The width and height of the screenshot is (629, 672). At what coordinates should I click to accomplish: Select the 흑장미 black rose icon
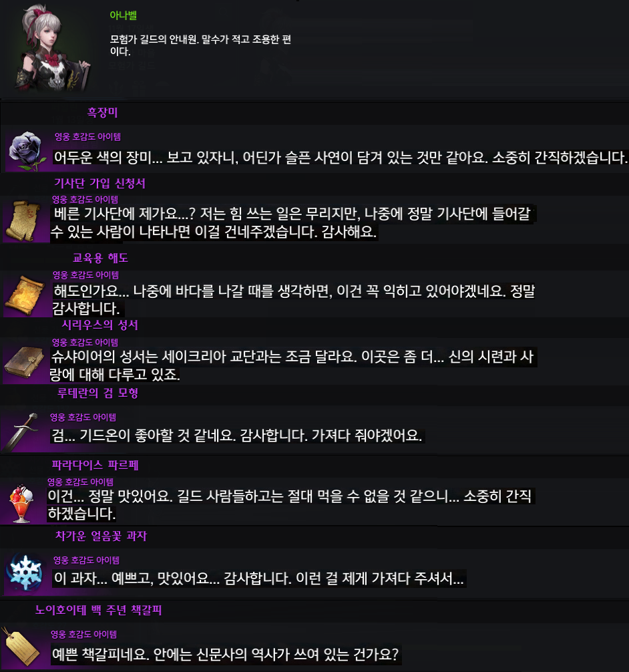tap(27, 151)
